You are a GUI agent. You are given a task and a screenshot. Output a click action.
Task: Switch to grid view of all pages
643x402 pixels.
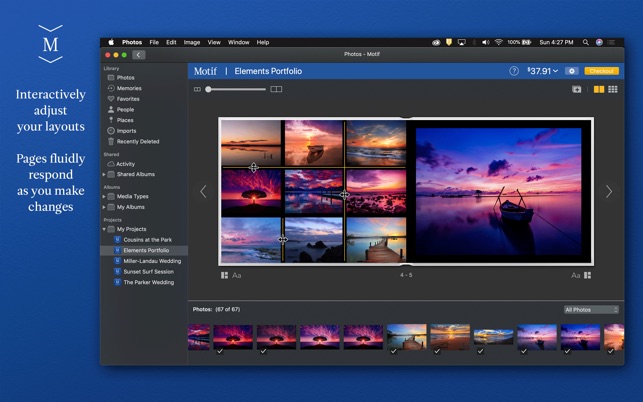click(612, 89)
